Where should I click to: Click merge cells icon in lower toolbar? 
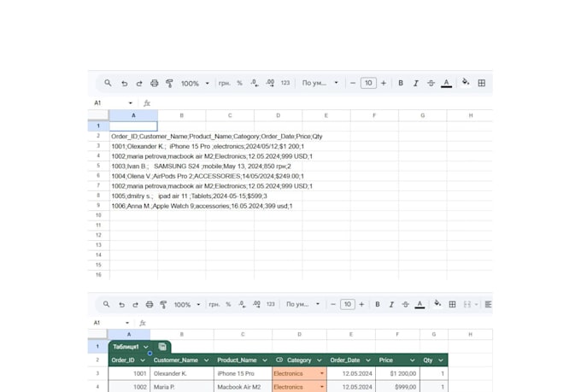coord(467,304)
